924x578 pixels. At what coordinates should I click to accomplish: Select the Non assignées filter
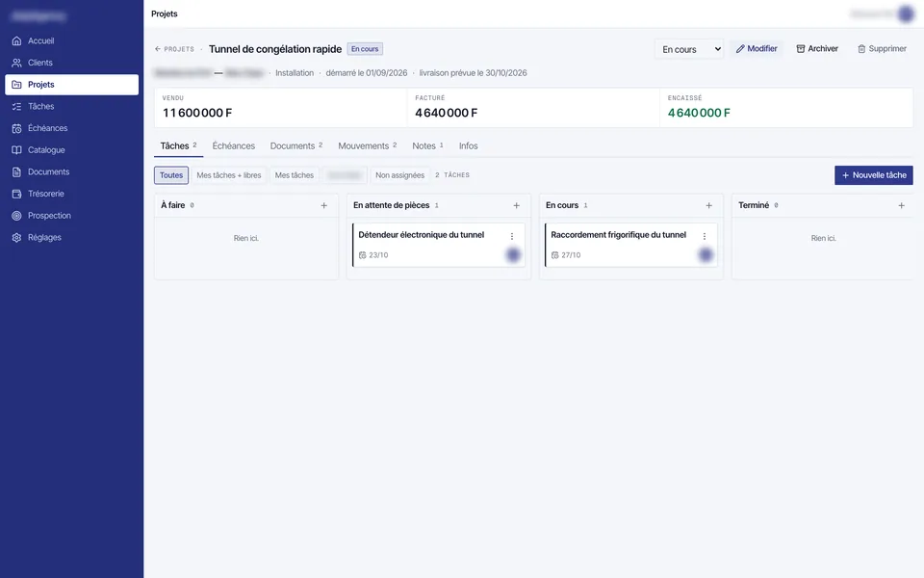click(x=399, y=175)
